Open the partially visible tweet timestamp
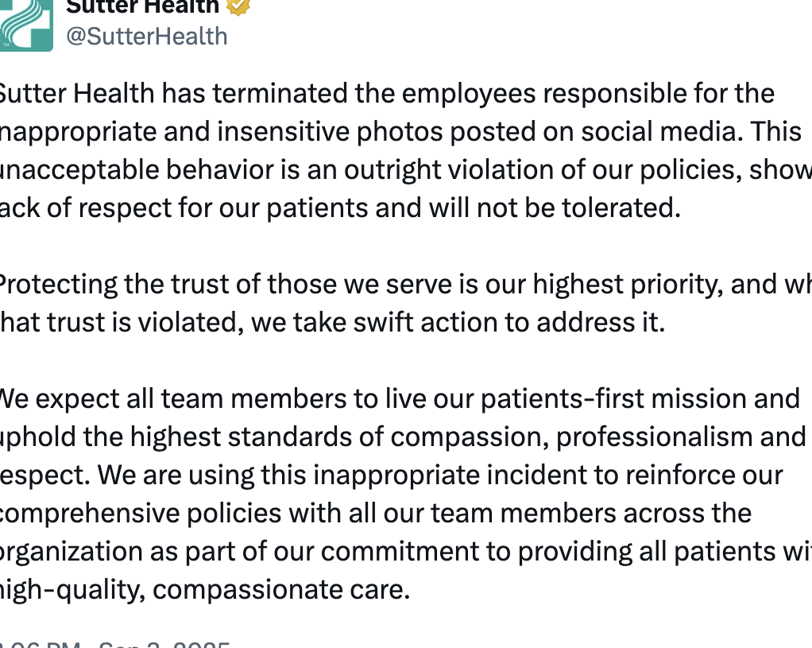The height and width of the screenshot is (648, 812). pyautogui.click(x=114, y=644)
